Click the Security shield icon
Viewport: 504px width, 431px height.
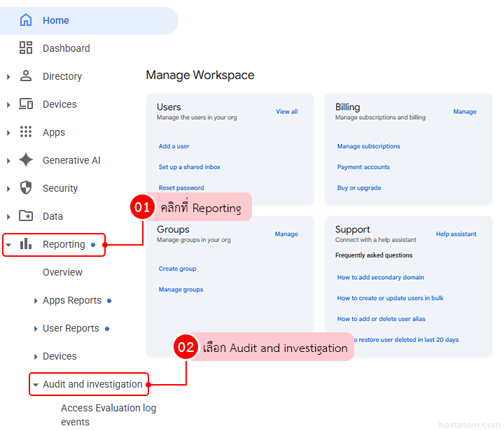click(26, 188)
